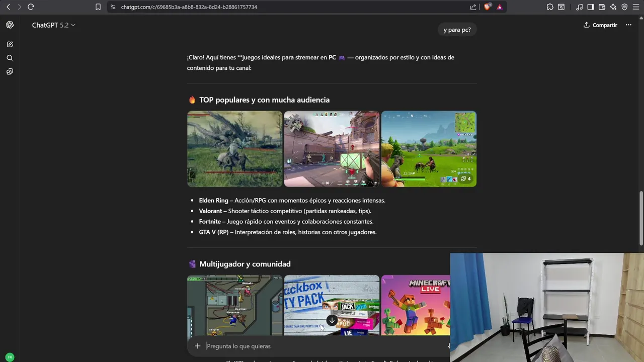Start a new chat with pencil icon
Viewport: 644px width, 362px height.
pyautogui.click(x=10, y=44)
